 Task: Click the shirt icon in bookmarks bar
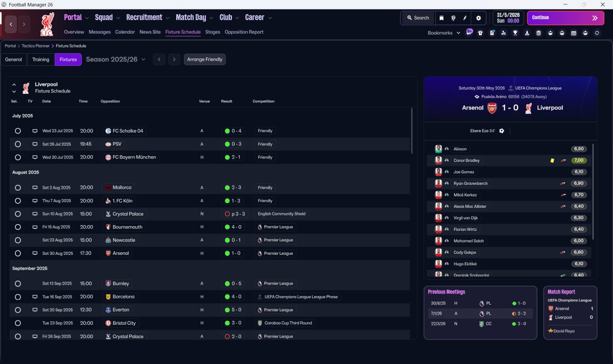coord(480,33)
